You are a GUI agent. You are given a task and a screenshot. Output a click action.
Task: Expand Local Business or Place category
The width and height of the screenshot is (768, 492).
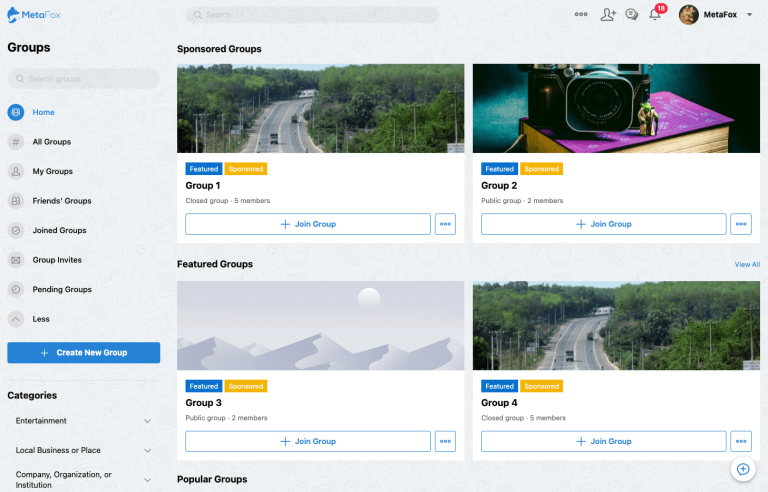coord(147,450)
